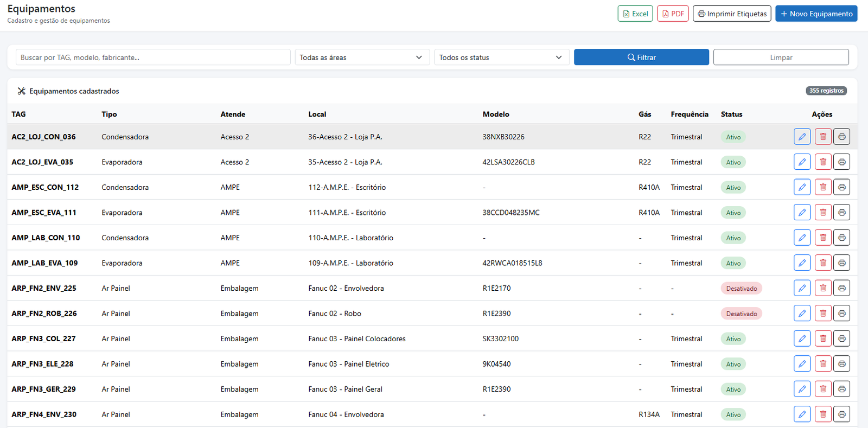868x428 pixels.
Task: Apply filters with the Filtrar button
Action: (x=641, y=57)
